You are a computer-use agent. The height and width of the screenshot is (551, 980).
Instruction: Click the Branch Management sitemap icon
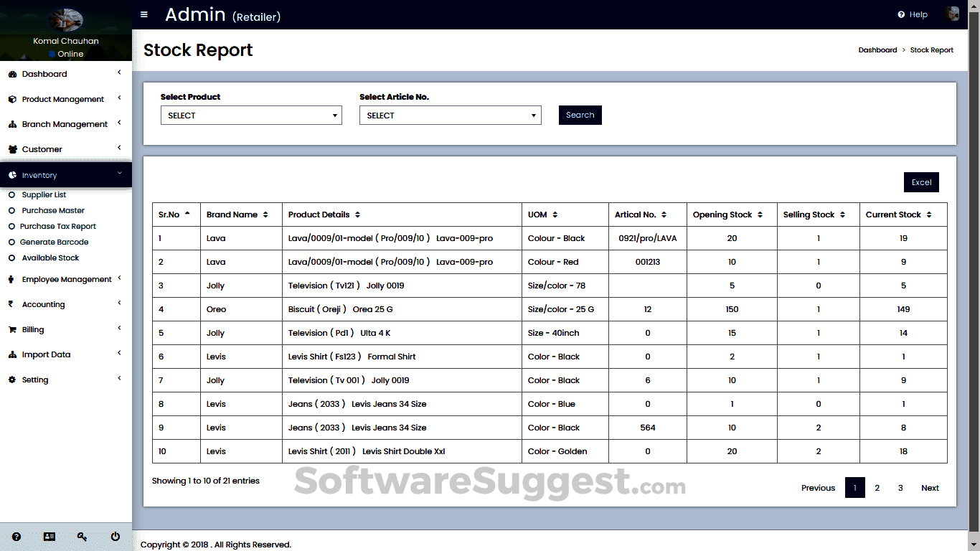pyautogui.click(x=12, y=123)
